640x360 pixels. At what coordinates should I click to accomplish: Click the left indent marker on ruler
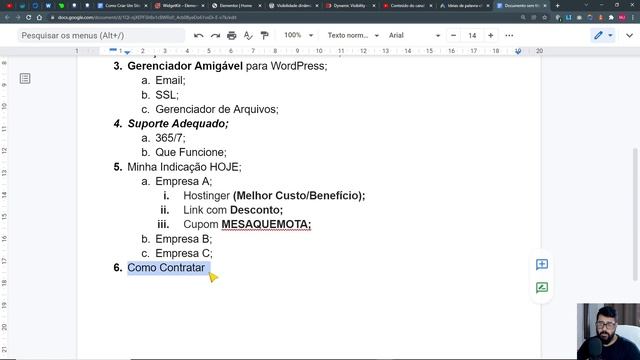[x=127, y=52]
